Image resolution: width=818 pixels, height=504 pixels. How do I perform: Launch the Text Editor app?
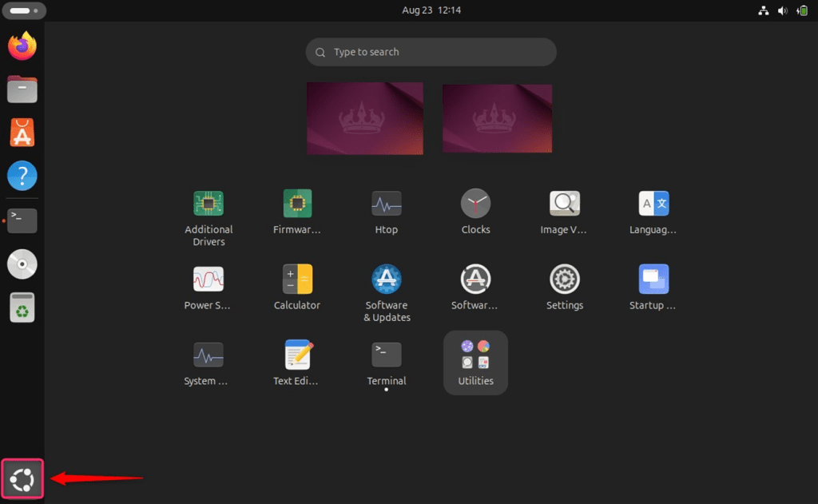(x=297, y=355)
